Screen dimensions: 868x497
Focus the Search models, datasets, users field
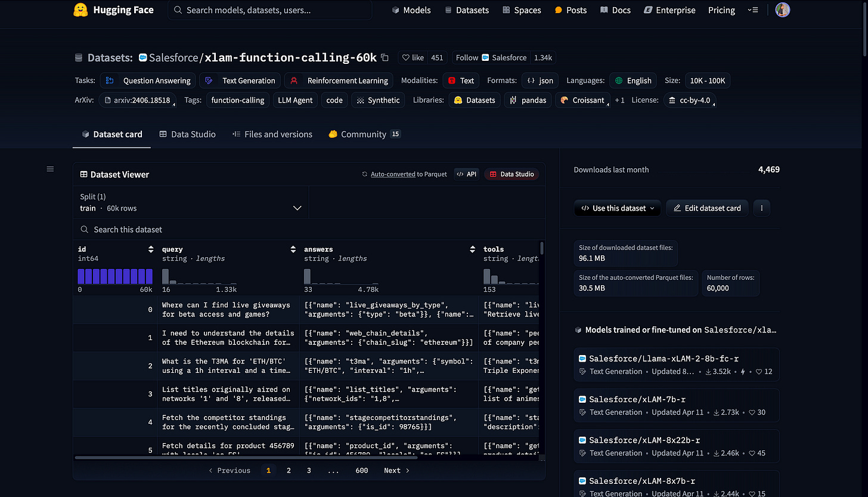click(x=269, y=10)
